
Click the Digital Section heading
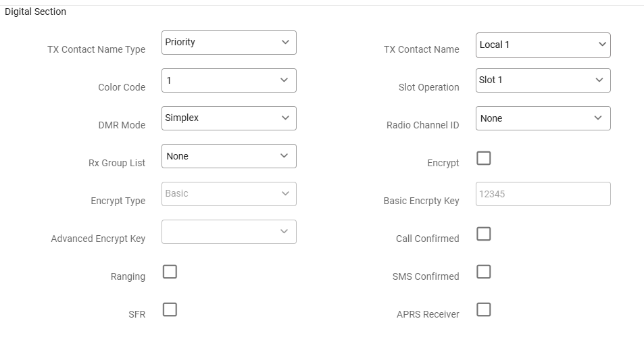[35, 11]
